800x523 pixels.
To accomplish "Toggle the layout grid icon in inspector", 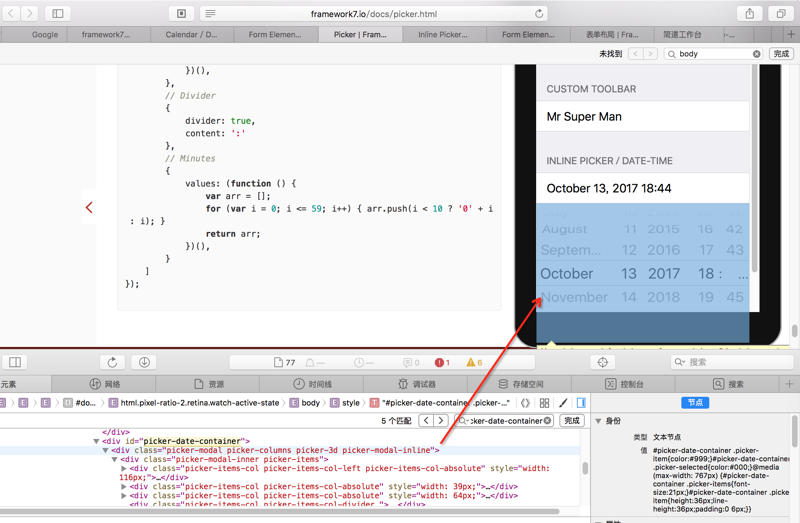I will coord(544,403).
